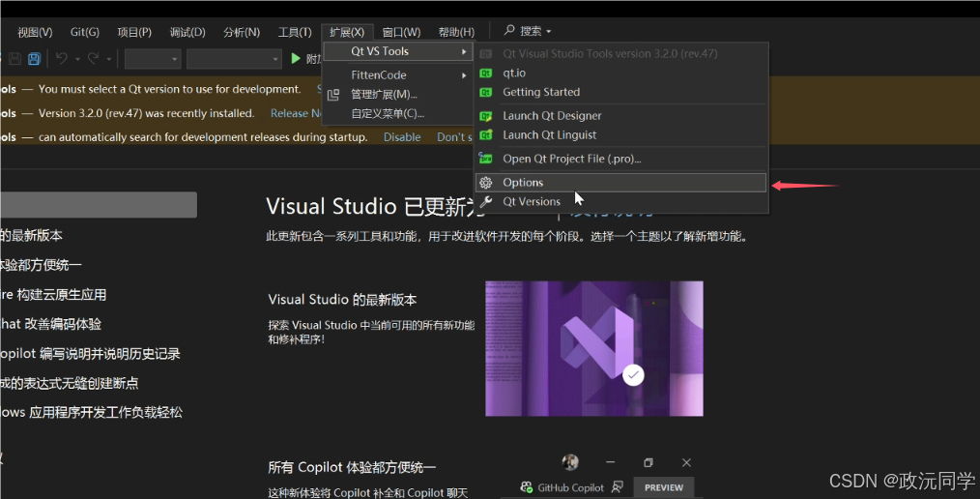
Task: Click the Redo arrow icon
Action: click(x=93, y=59)
